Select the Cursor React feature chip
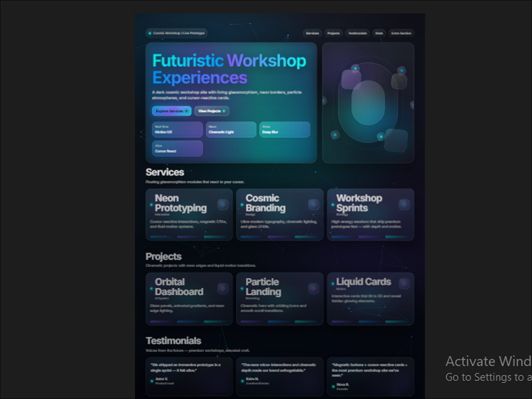 pyautogui.click(x=178, y=149)
